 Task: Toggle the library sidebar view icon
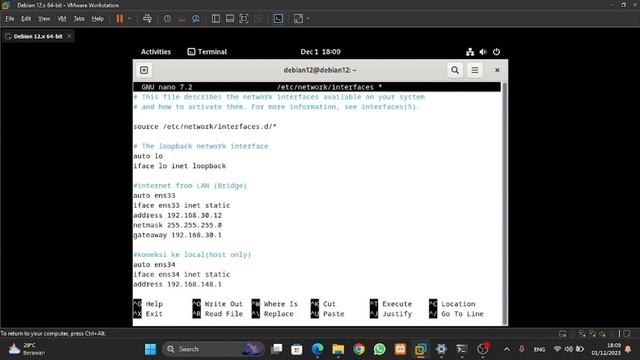tap(216, 18)
